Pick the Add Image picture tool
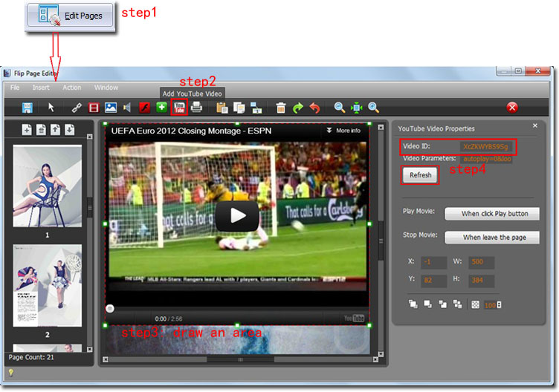This screenshot has width=559, height=392. tap(111, 108)
